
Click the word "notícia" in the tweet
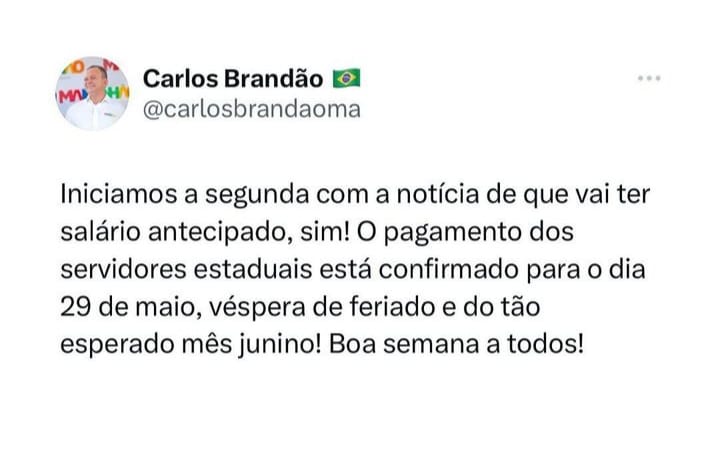[x=438, y=194]
